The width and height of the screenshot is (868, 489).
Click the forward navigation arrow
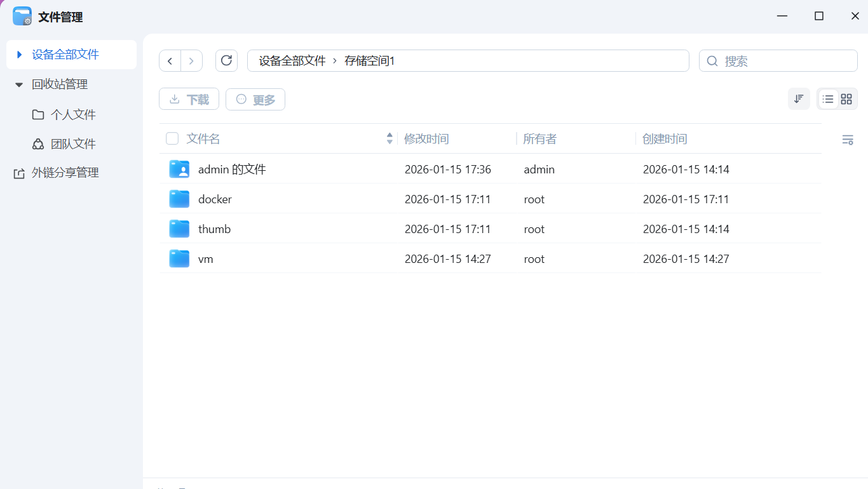tap(191, 60)
